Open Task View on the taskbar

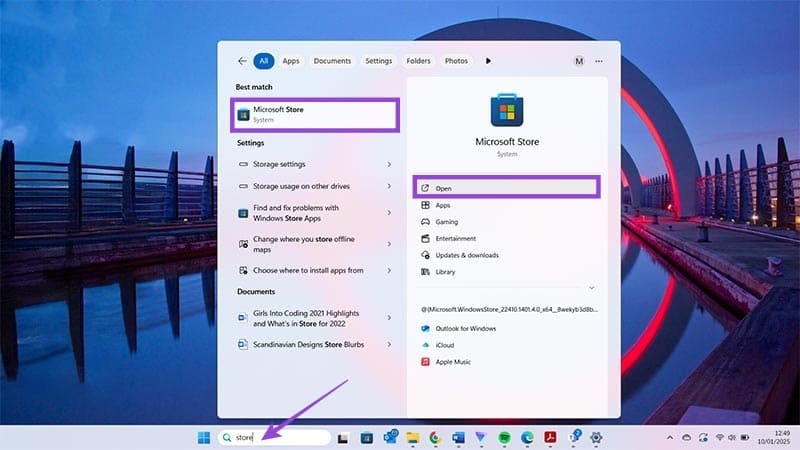coord(343,438)
